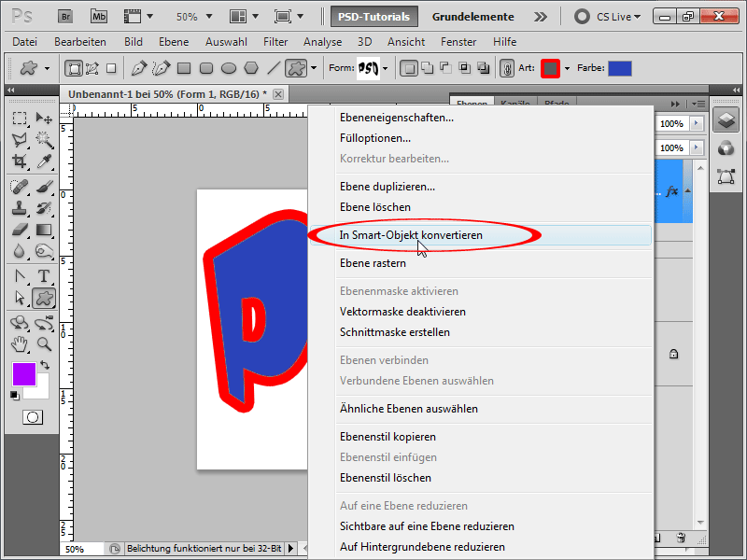Launch Adobe Bridge
747x560 pixels.
click(x=65, y=17)
